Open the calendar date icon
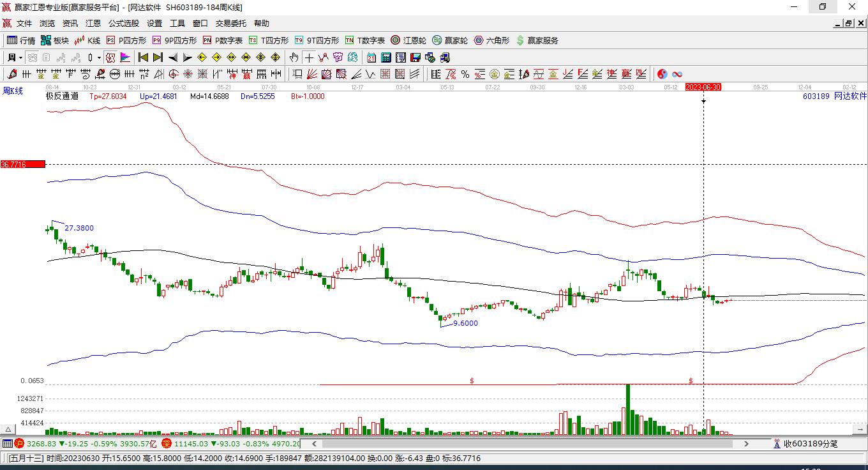The image size is (868, 470). pos(371,57)
